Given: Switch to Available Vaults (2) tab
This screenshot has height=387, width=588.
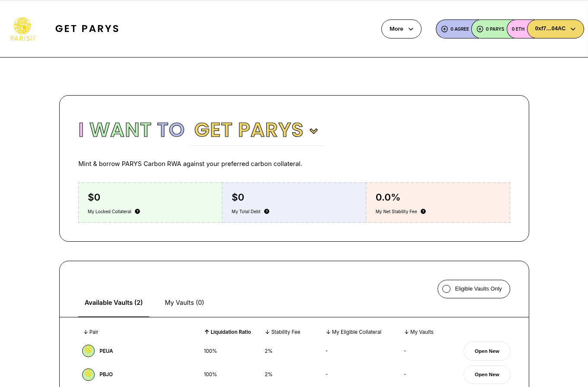Looking at the screenshot, I should (114, 303).
